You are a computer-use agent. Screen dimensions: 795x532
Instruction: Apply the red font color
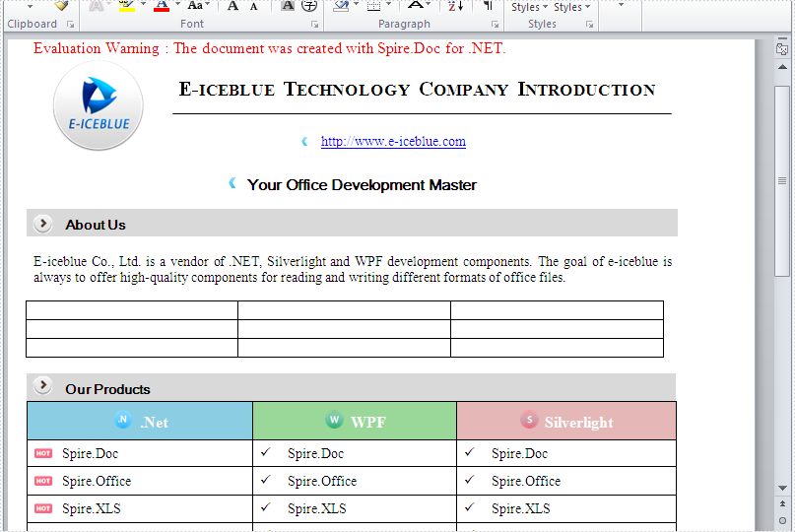pyautogui.click(x=162, y=6)
